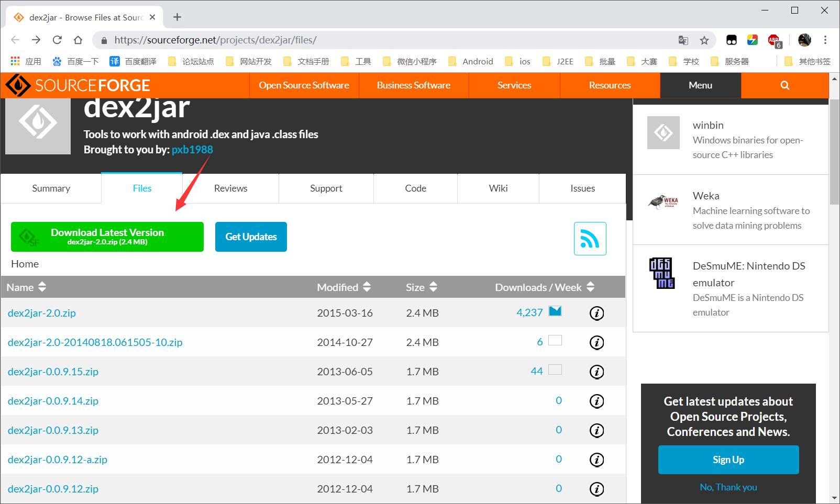Screen dimensions: 840x504
Task: Click the translate page icon
Action: pyautogui.click(x=683, y=40)
